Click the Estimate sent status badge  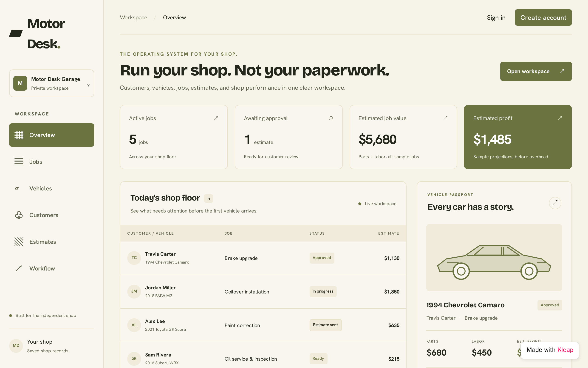coord(325,325)
